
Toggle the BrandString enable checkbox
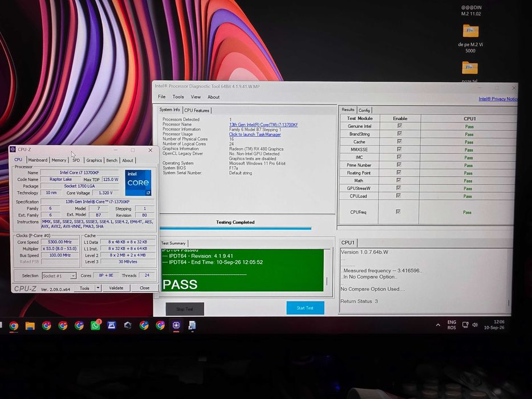coord(399,134)
